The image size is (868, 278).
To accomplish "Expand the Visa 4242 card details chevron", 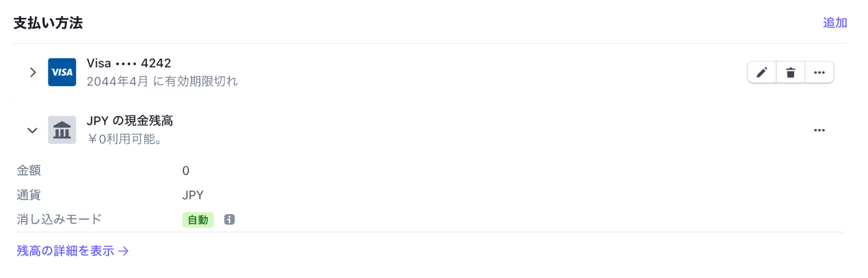I will (33, 72).
